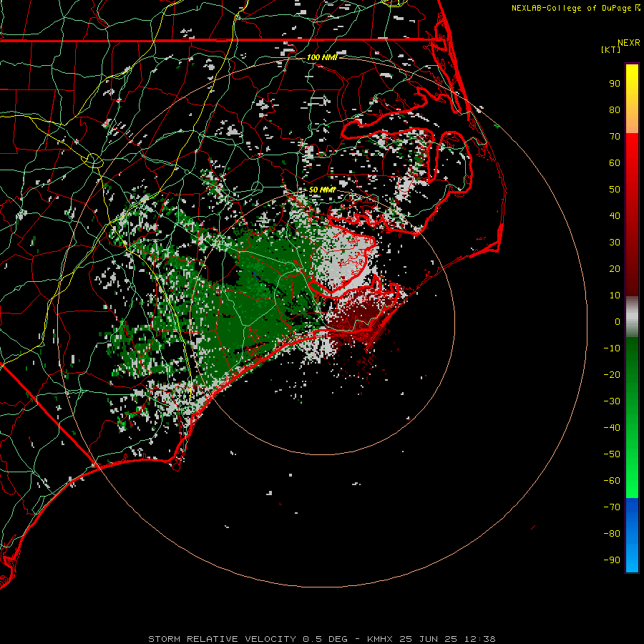
Task: Click the NEXR text above the color scale
Action: click(x=629, y=43)
